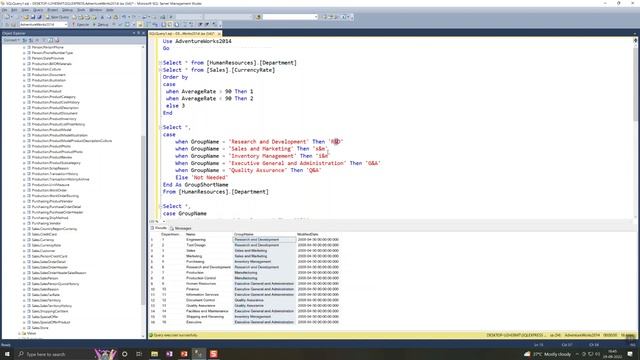Toggle auto-hide pin on Object Explorer
This screenshot has height=360, width=640.
(138, 33)
